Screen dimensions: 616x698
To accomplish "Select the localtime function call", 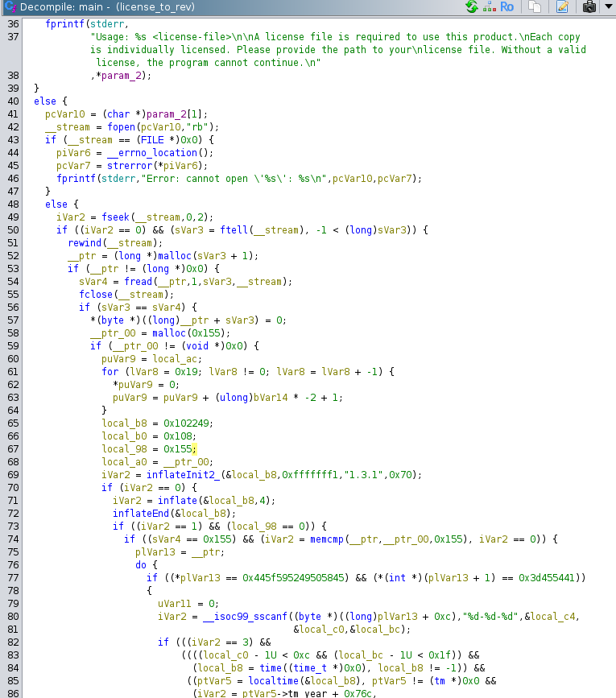I will [x=274, y=681].
